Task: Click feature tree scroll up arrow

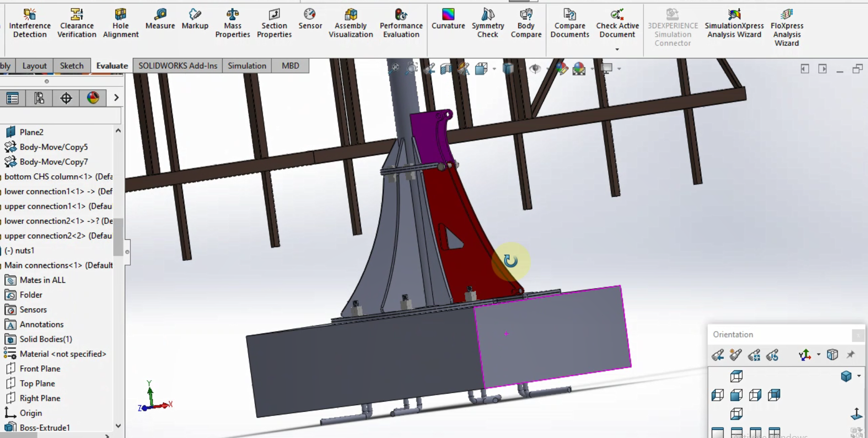Action: (118, 131)
